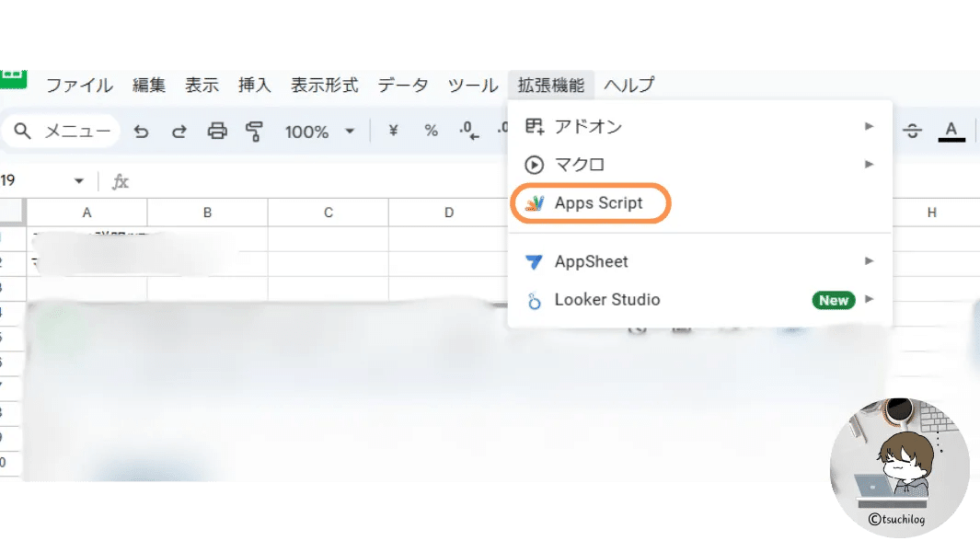Open the AppSheet submenu

pyautogui.click(x=699, y=261)
